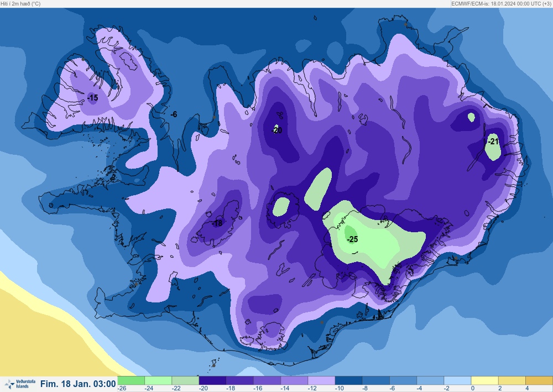Click the forecast time 'Fim. 18 Jan. 03:00'
The width and height of the screenshot is (553, 392).
point(78,384)
